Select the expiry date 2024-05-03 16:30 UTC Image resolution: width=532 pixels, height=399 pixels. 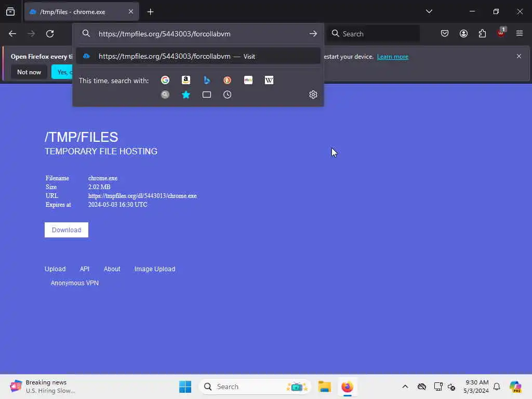pos(118,205)
